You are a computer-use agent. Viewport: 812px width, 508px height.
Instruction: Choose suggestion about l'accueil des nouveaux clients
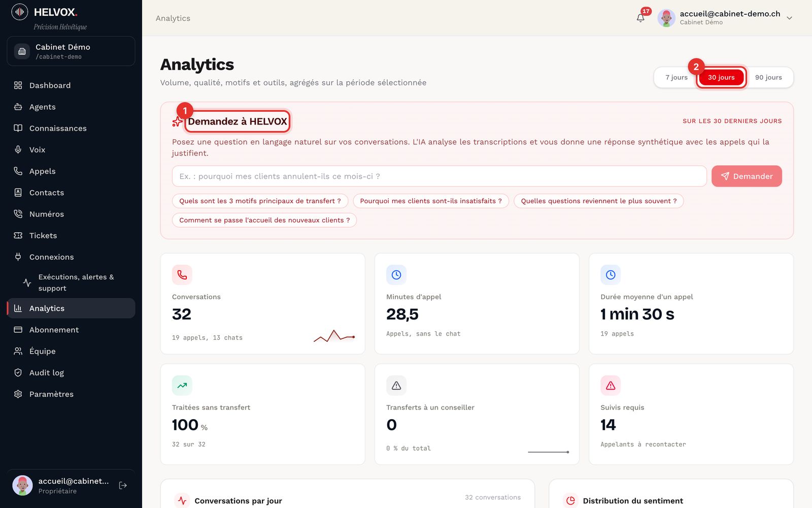pyautogui.click(x=264, y=220)
